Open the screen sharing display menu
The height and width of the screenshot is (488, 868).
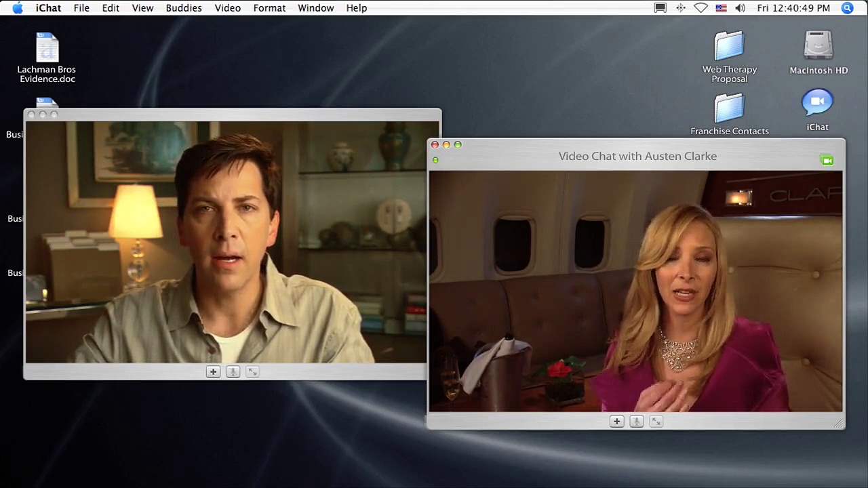660,8
